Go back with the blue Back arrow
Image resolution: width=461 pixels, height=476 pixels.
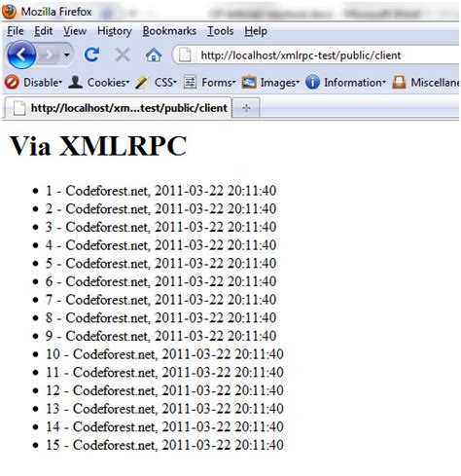pyautogui.click(x=21, y=55)
